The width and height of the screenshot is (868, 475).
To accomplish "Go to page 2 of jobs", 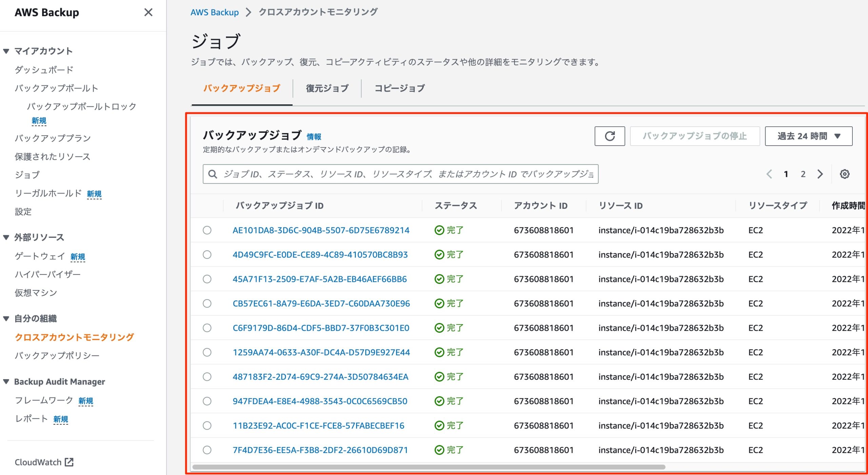I will point(803,174).
